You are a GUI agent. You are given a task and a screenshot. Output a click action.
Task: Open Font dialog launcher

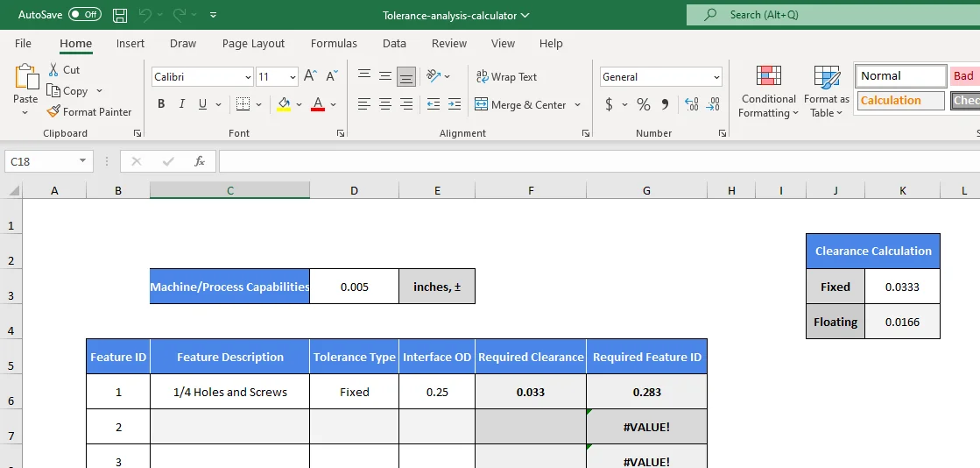point(341,133)
